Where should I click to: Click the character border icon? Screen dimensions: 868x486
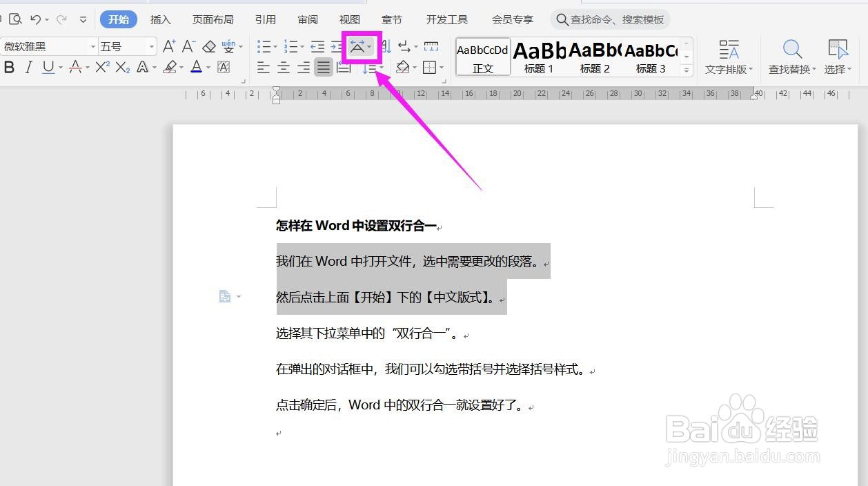[224, 67]
